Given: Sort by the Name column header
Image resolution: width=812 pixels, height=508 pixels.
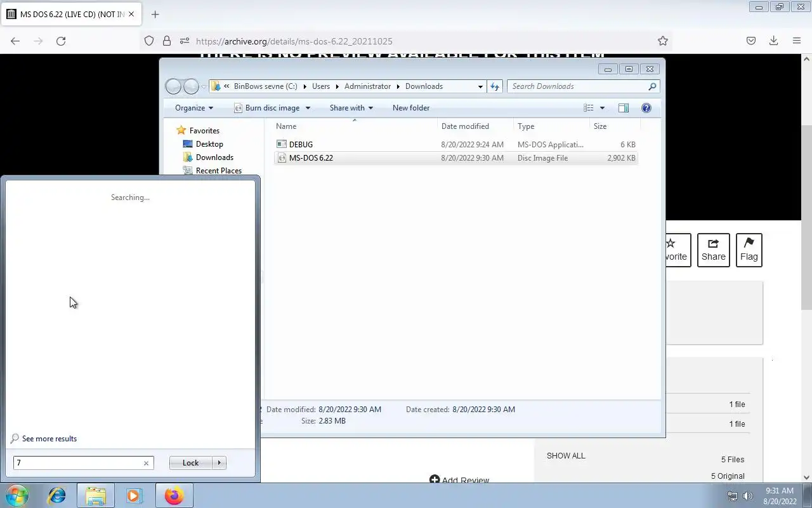Looking at the screenshot, I should (x=354, y=126).
